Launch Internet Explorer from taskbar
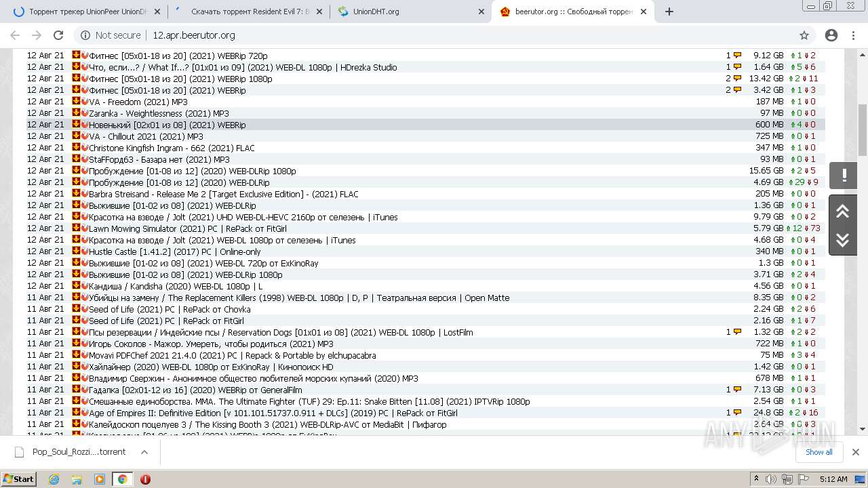The image size is (868, 488). [x=54, y=479]
